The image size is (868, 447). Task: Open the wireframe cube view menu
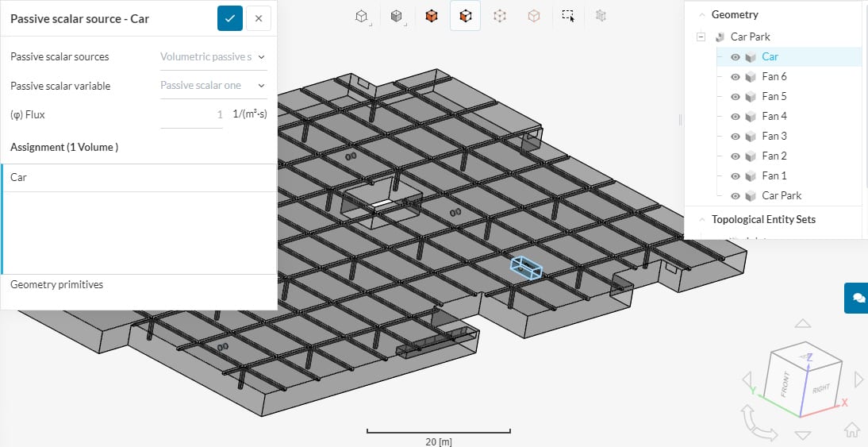(x=362, y=15)
